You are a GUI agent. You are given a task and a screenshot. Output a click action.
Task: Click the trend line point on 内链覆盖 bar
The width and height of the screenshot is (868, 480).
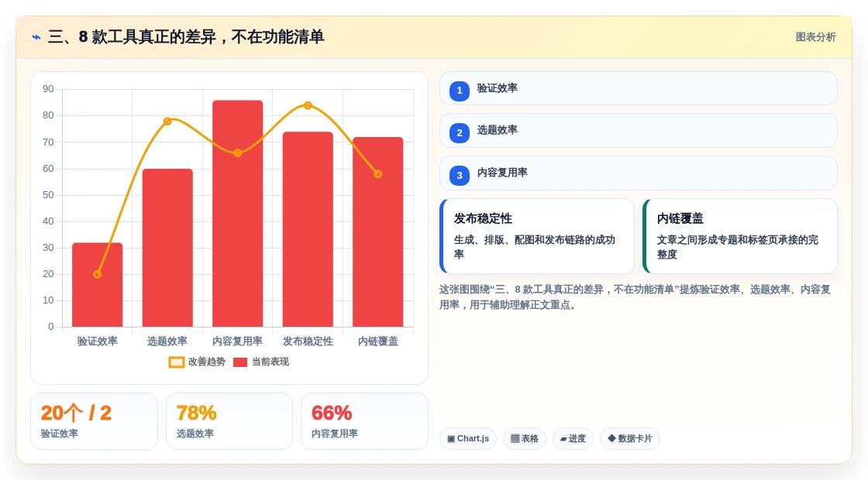click(x=378, y=174)
